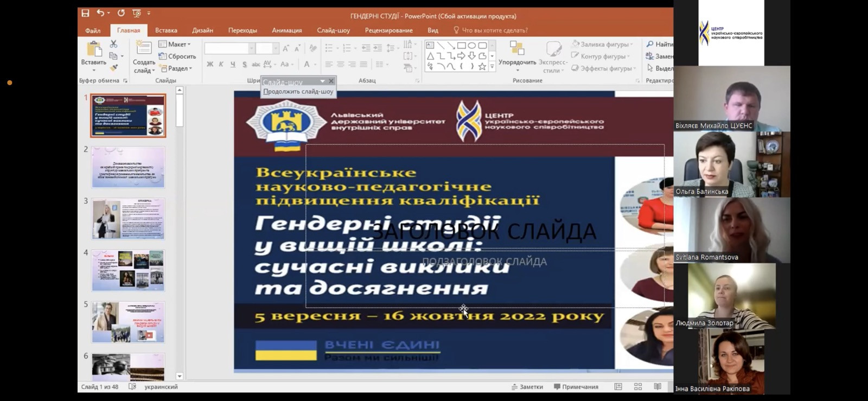Switch to Normal view in status bar
Image resolution: width=868 pixels, height=401 pixels.
pos(618,386)
